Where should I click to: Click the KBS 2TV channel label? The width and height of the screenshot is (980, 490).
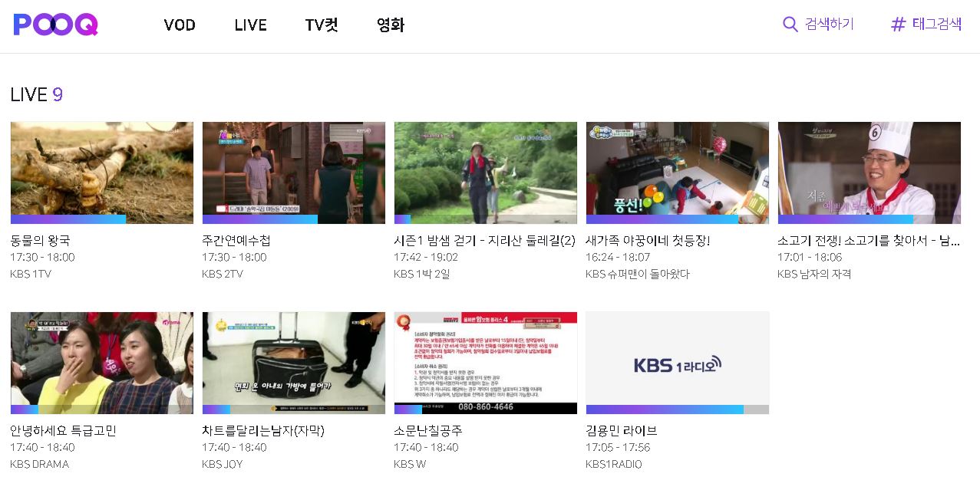click(223, 274)
